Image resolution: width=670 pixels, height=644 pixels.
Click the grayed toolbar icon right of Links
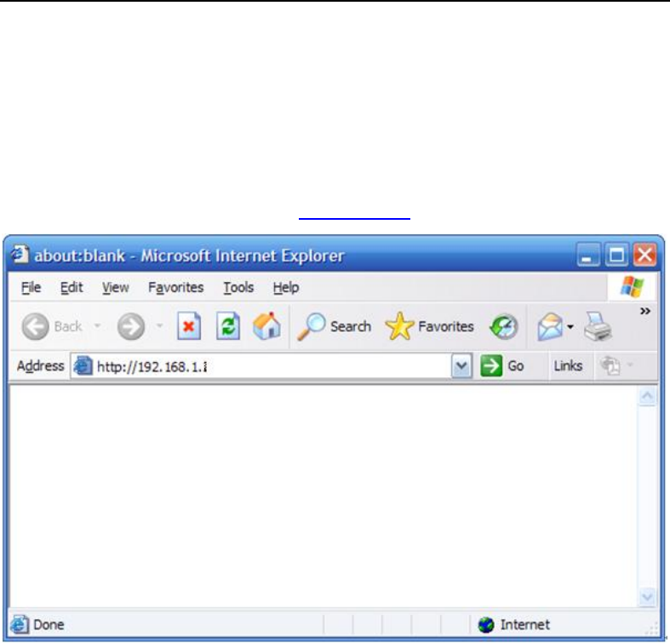(610, 366)
